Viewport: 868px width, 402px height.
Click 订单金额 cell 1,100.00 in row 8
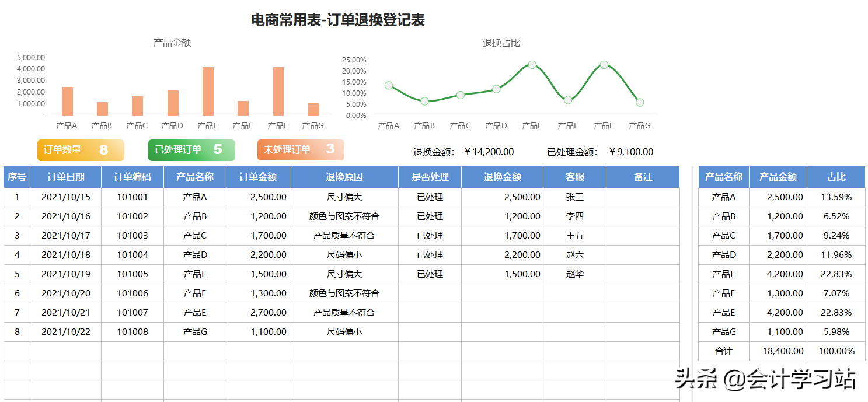click(x=258, y=332)
